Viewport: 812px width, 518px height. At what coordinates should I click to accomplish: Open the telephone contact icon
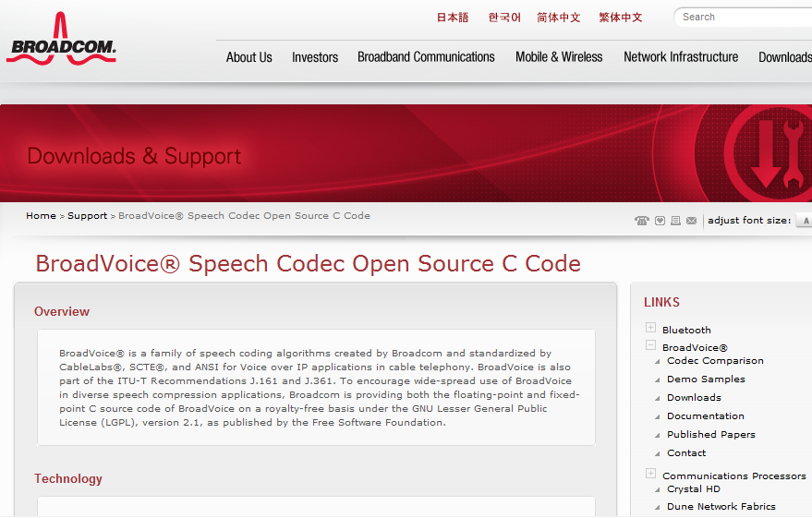(x=642, y=221)
